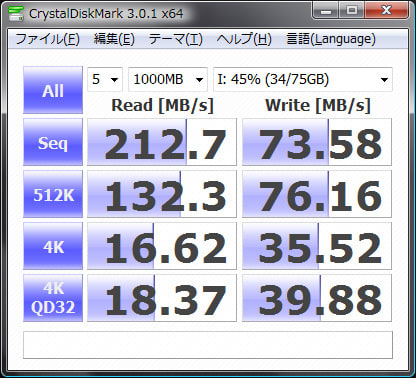Minimize the CrystalDiskMark window
416x378 pixels.
tap(326, 10)
